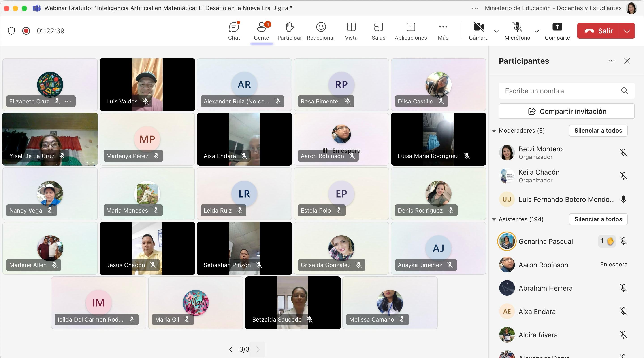Image resolution: width=644 pixels, height=358 pixels.
Task: Toggle Alcira Rivera microphone icon
Action: click(x=623, y=335)
